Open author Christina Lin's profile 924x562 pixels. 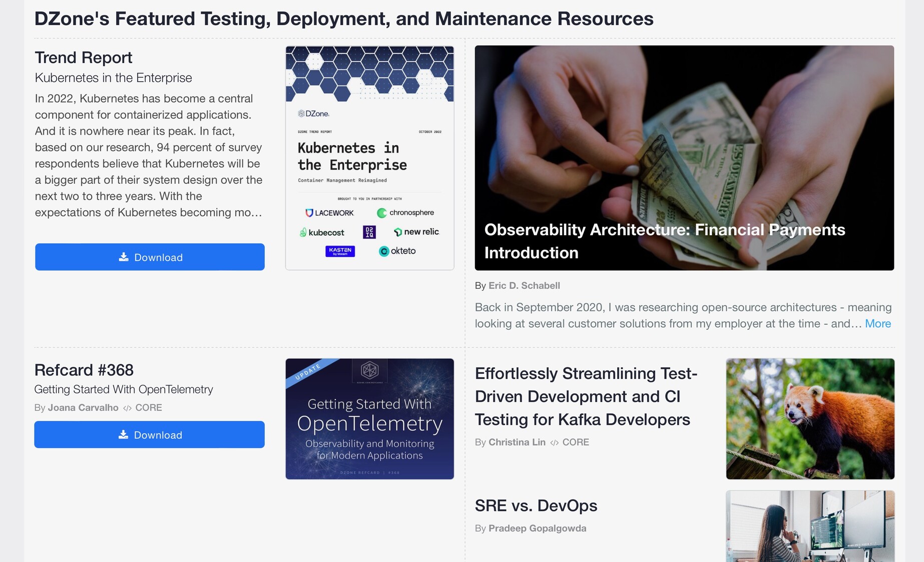click(x=517, y=442)
